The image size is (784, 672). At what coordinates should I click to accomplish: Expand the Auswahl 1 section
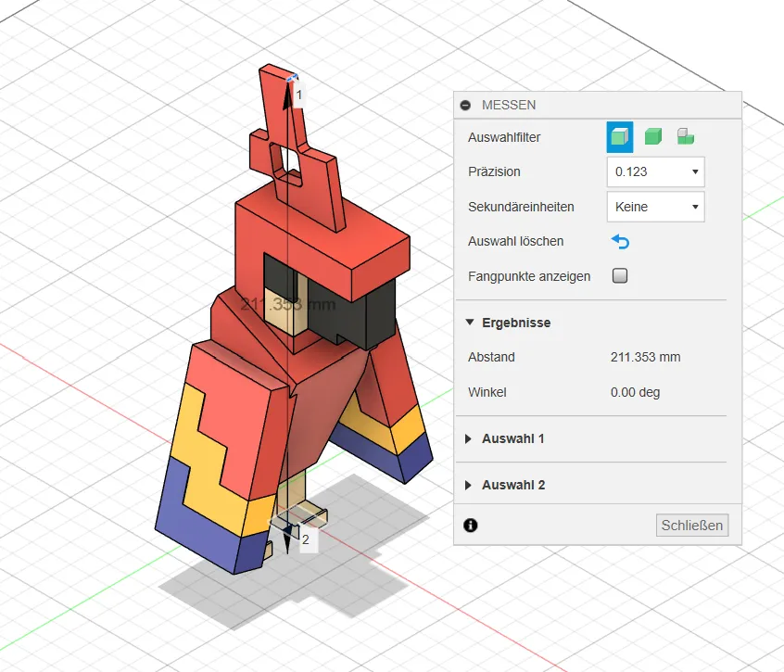469,439
